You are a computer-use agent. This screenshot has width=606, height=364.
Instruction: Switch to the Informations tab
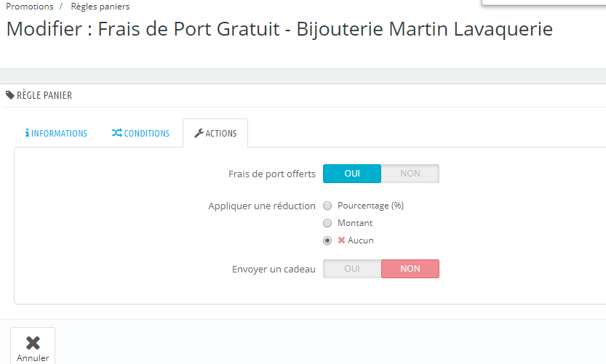pyautogui.click(x=59, y=134)
